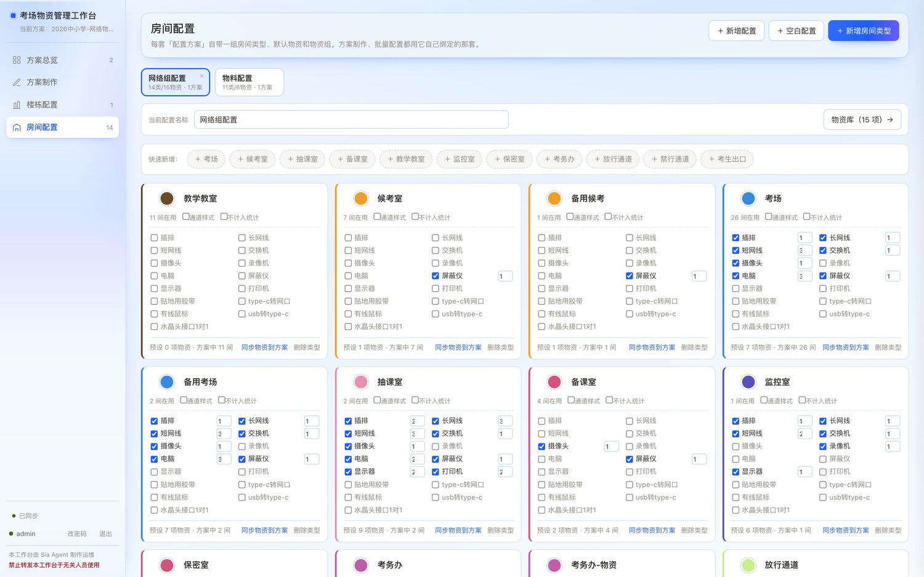Viewport: 924px width, 577px height.
Task: Click the 退出 logout link
Action: [x=106, y=534]
